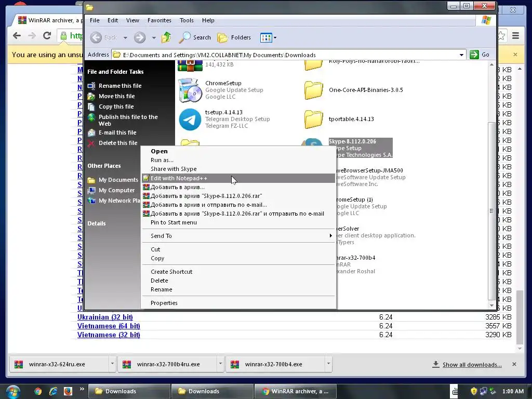
Task: Select the One-Core-API-Binaries-3.0.5 folder icon
Action: (x=313, y=90)
